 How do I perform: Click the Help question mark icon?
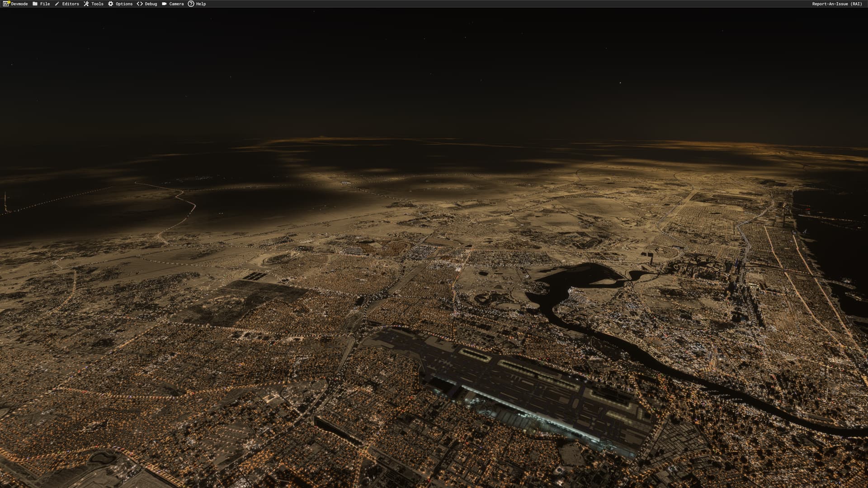191,4
